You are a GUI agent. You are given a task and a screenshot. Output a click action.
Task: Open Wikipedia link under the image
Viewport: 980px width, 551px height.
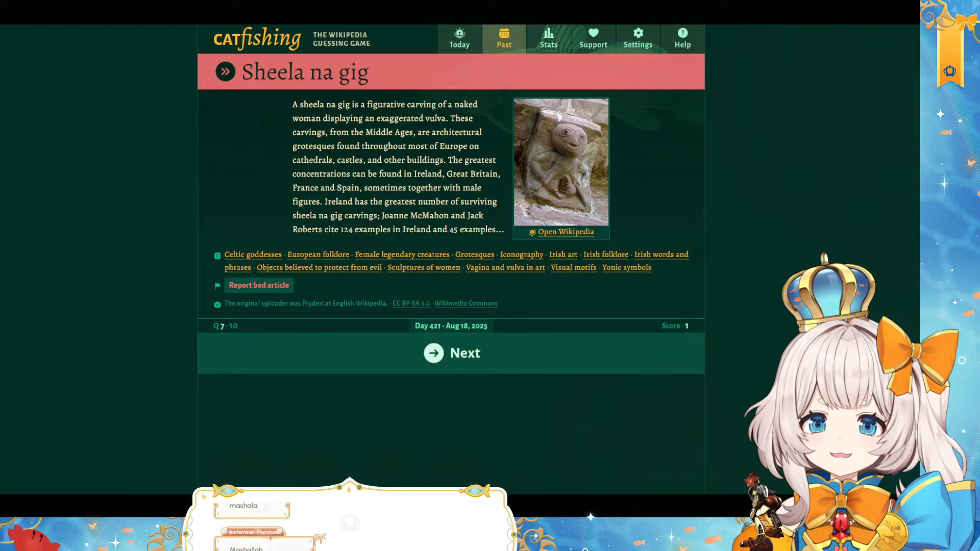[566, 232]
